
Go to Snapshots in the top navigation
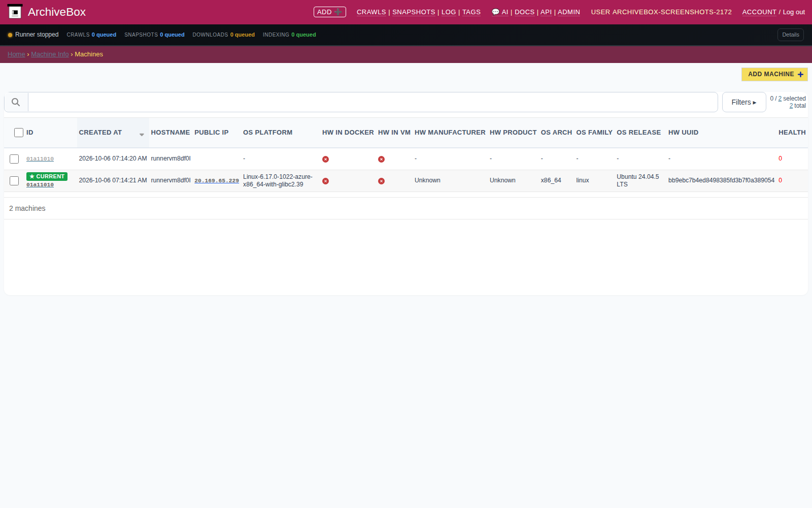(414, 12)
